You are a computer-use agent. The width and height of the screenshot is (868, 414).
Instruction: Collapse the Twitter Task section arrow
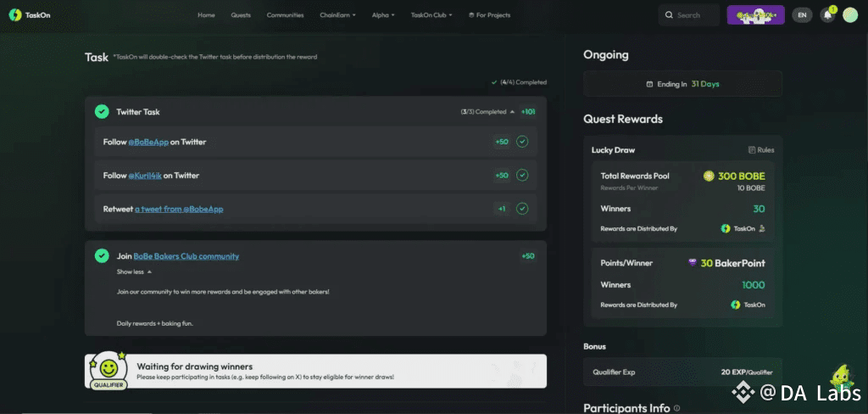(512, 112)
